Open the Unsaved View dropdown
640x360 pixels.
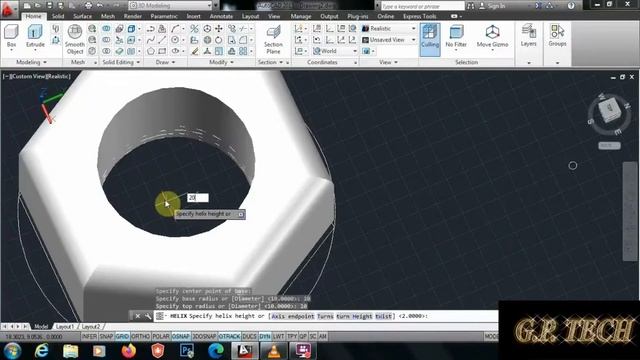(389, 40)
